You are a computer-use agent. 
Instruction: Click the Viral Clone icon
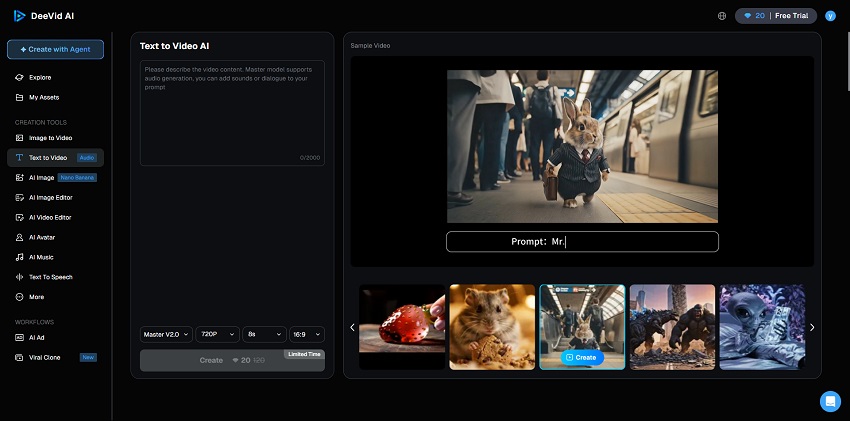20,358
